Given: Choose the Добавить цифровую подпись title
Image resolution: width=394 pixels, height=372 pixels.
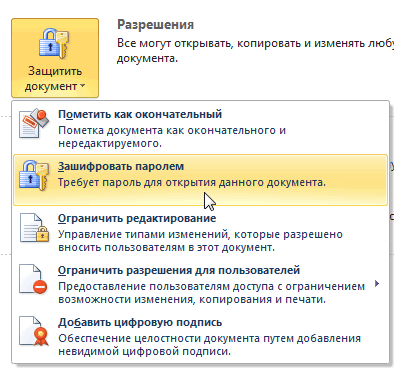Looking at the screenshot, I should pos(140,322).
